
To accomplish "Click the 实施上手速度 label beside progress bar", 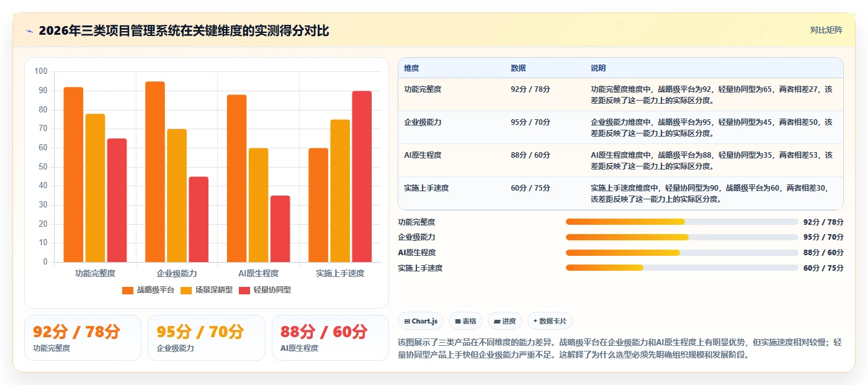I will click(x=420, y=268).
